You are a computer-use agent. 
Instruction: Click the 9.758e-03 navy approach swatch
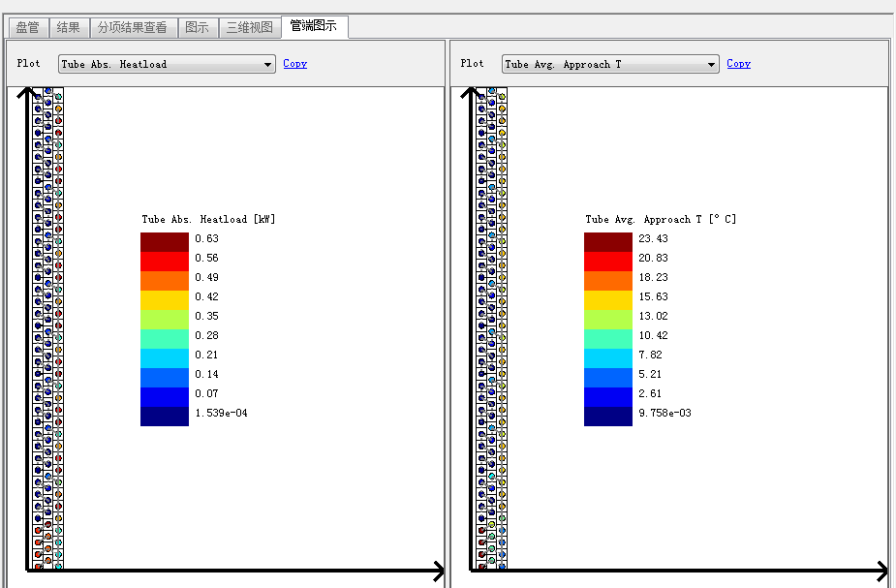(x=608, y=417)
